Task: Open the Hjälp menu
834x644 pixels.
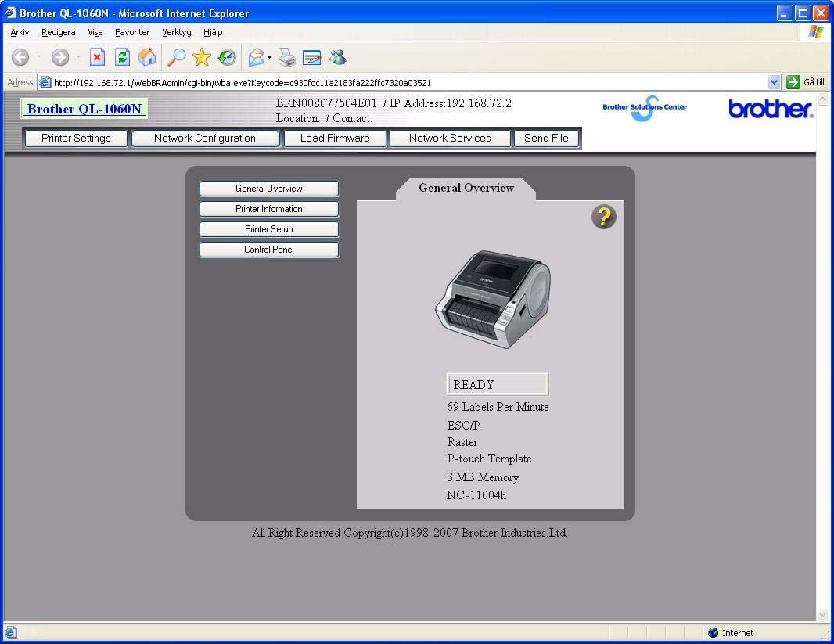Action: click(x=213, y=32)
